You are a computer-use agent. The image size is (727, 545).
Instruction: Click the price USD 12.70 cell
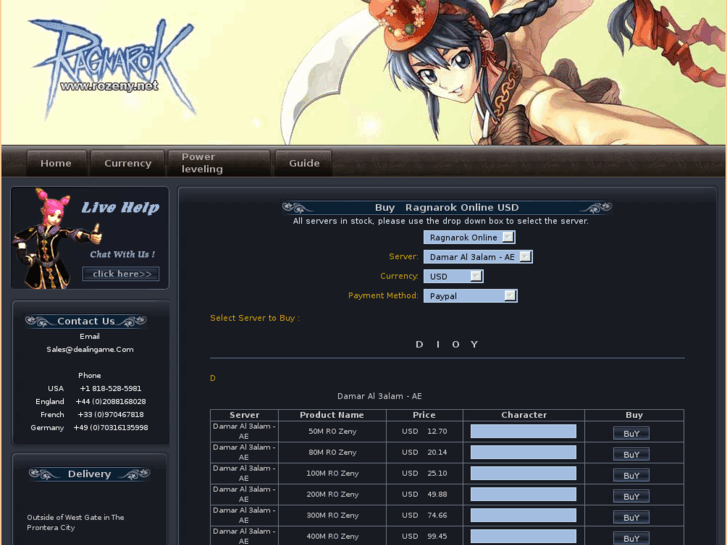424,431
